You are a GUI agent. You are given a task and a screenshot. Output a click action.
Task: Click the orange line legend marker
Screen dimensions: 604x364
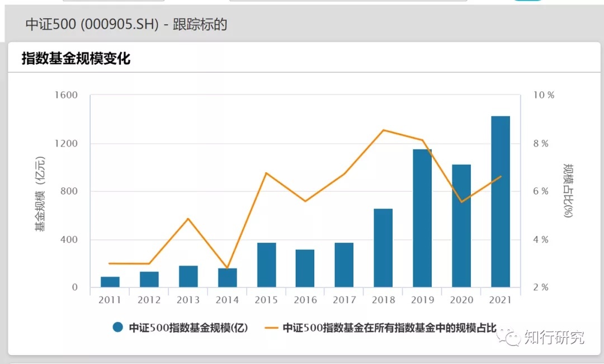(x=272, y=328)
